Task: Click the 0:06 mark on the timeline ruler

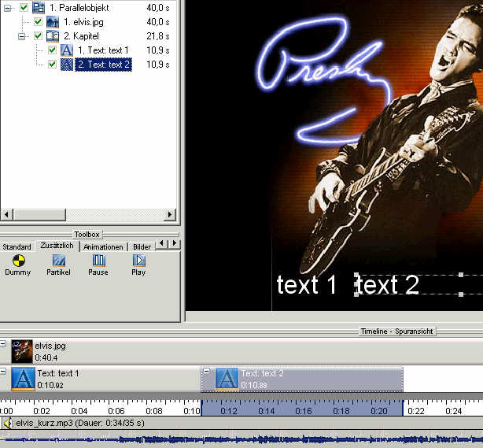Action: [116, 411]
